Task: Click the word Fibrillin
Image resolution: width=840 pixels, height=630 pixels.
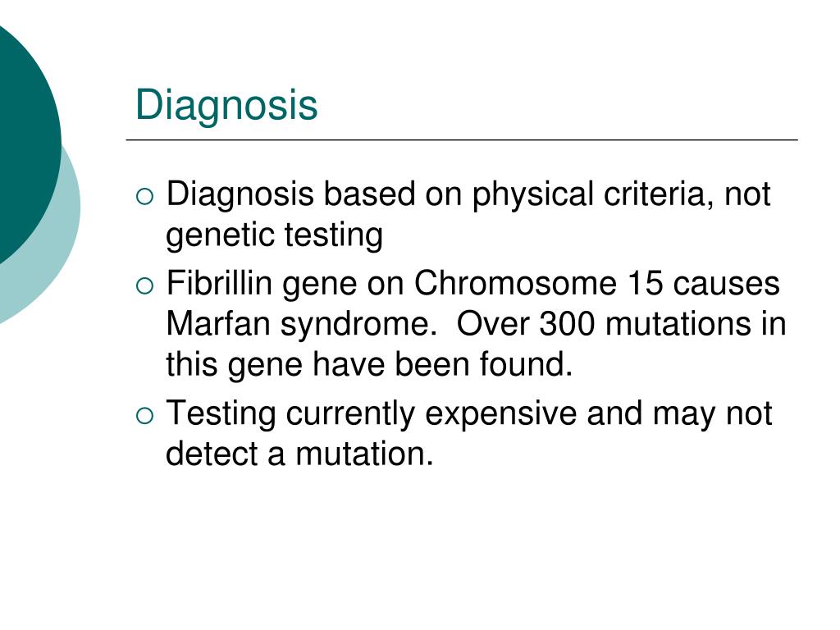Action: (220, 282)
